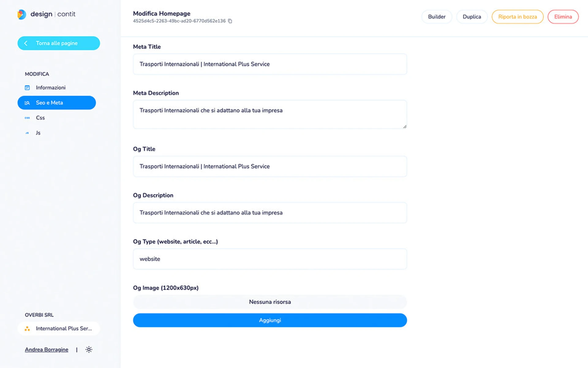Open Andrea Borragine profile link

point(47,350)
